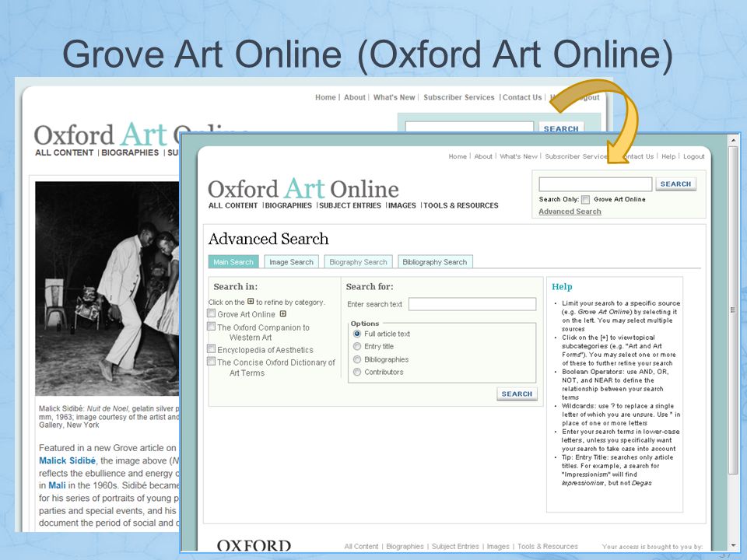Image resolution: width=747 pixels, height=560 pixels.
Task: Check Encyclopedia of Aesthetics checkbox
Action: pos(212,349)
